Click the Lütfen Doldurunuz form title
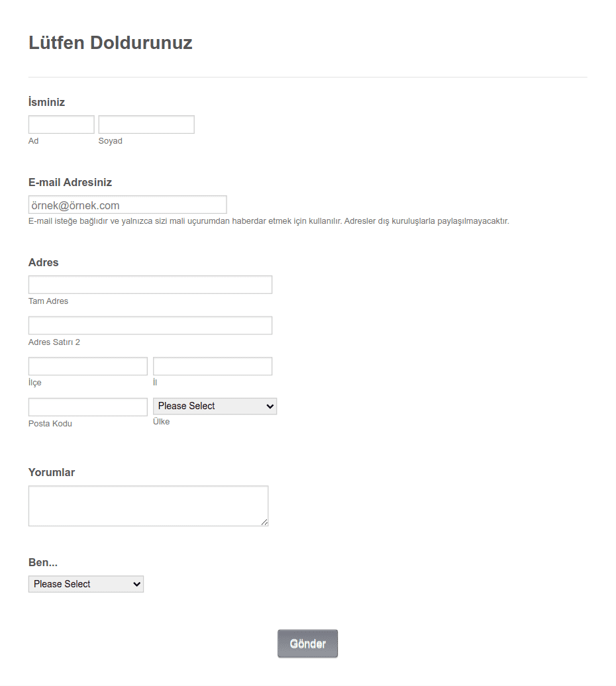616x686 pixels. click(110, 42)
